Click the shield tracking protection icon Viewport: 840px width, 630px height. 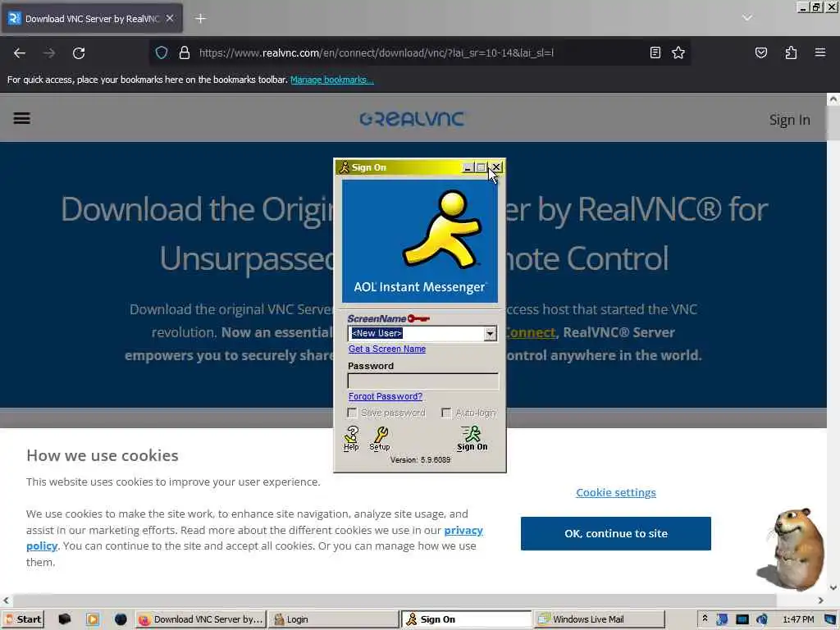[x=162, y=52]
